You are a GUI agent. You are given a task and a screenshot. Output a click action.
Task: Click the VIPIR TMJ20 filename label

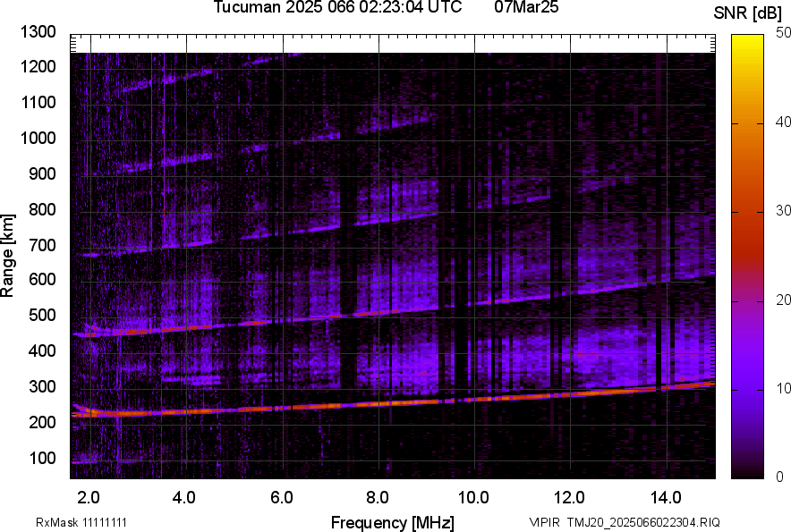[625, 522]
